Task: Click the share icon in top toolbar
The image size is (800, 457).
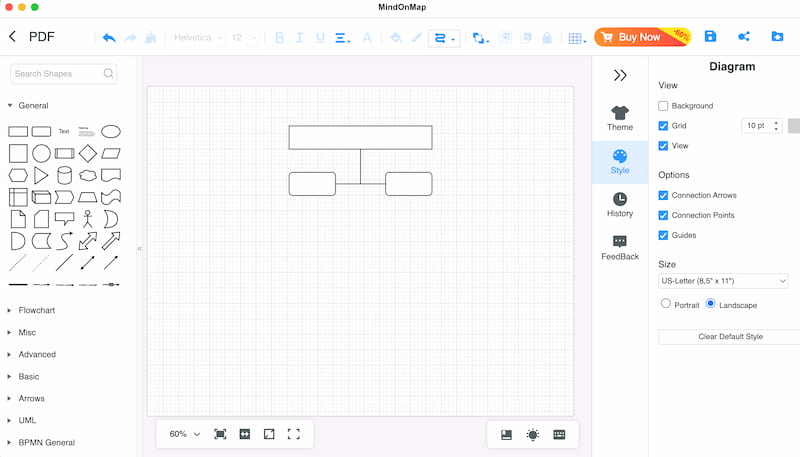Action: pyautogui.click(x=744, y=36)
